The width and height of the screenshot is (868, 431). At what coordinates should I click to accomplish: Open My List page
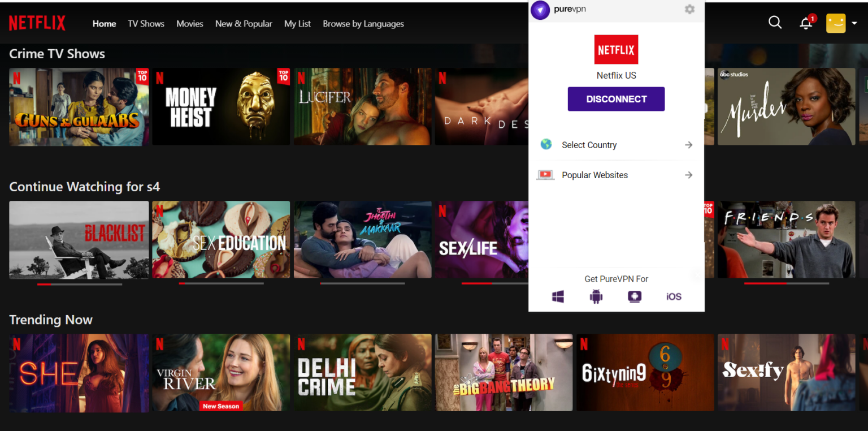pos(297,24)
